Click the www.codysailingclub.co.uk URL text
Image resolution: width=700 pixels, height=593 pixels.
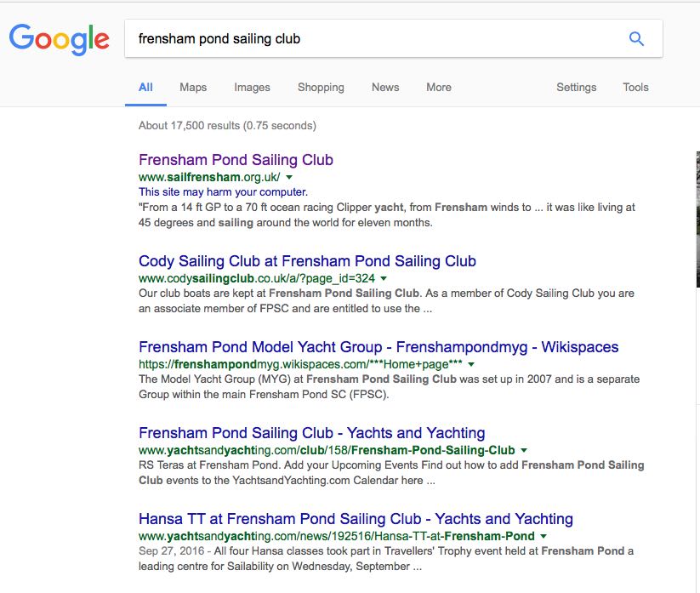coord(257,279)
